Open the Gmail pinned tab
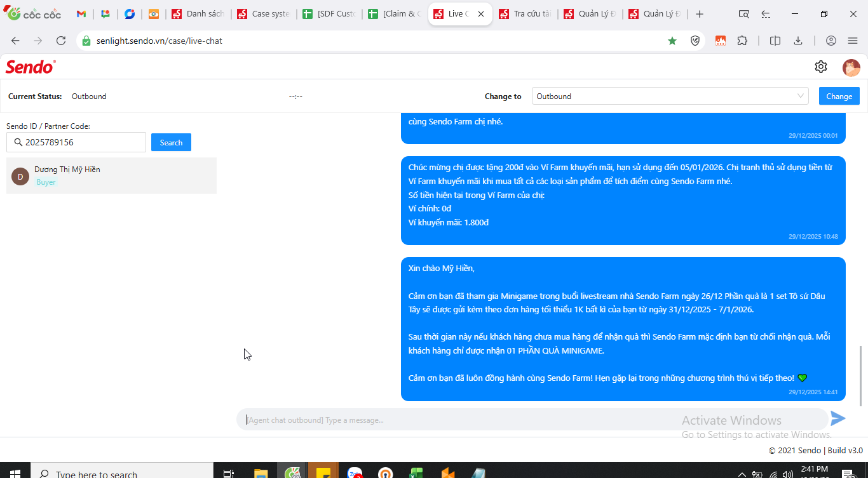 81,14
